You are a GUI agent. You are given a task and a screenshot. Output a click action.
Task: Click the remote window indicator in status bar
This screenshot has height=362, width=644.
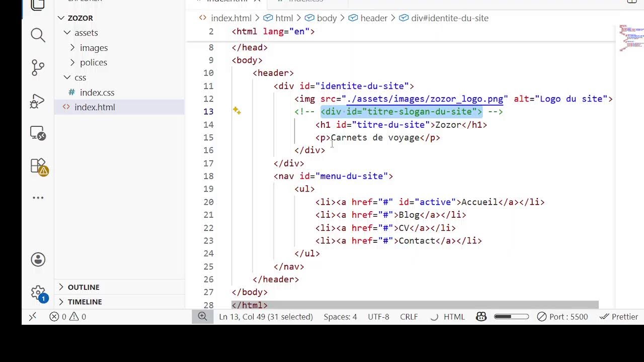click(33, 317)
